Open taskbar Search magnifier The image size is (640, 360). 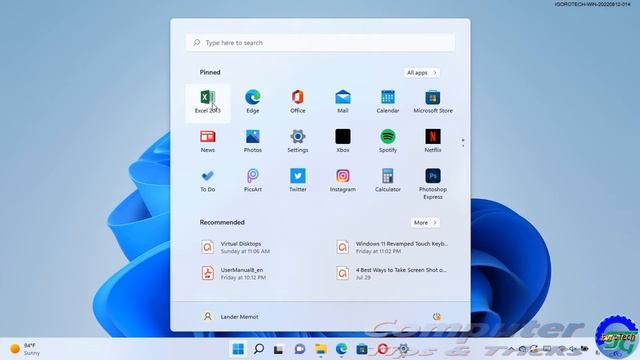point(259,349)
